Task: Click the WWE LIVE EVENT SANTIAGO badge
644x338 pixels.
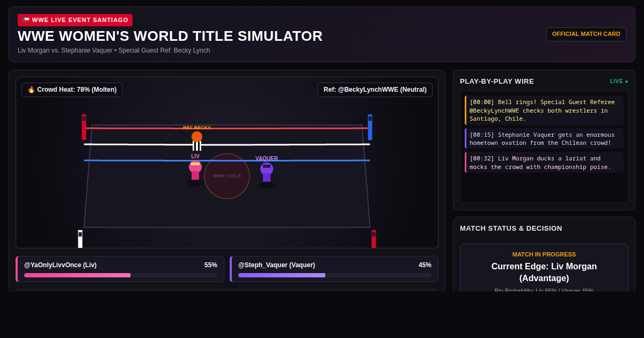Action: 75,20
